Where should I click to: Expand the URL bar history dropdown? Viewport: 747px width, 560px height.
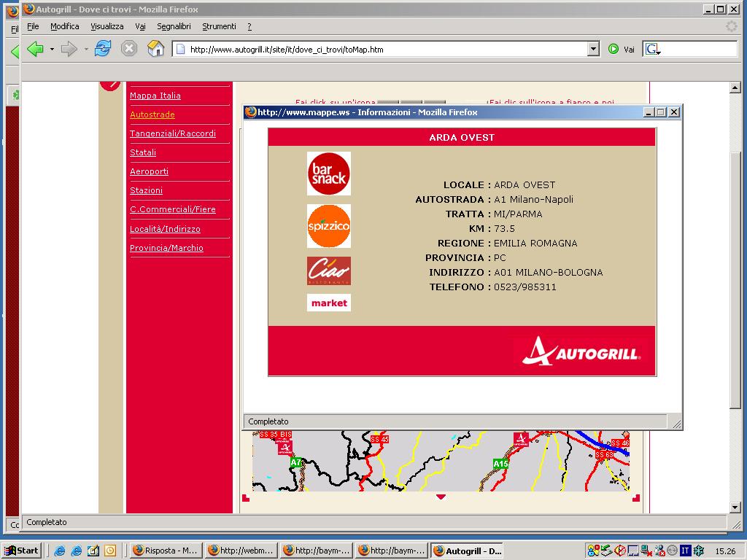point(593,49)
